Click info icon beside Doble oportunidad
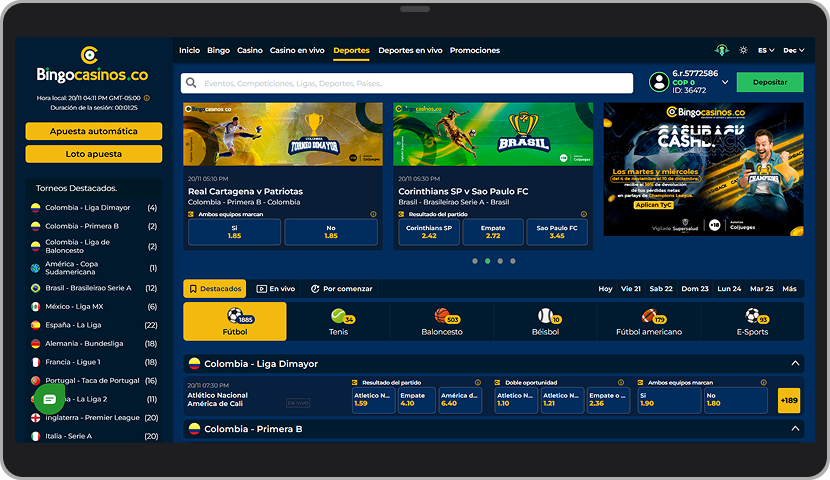Image resolution: width=830 pixels, height=480 pixels. 620,382
